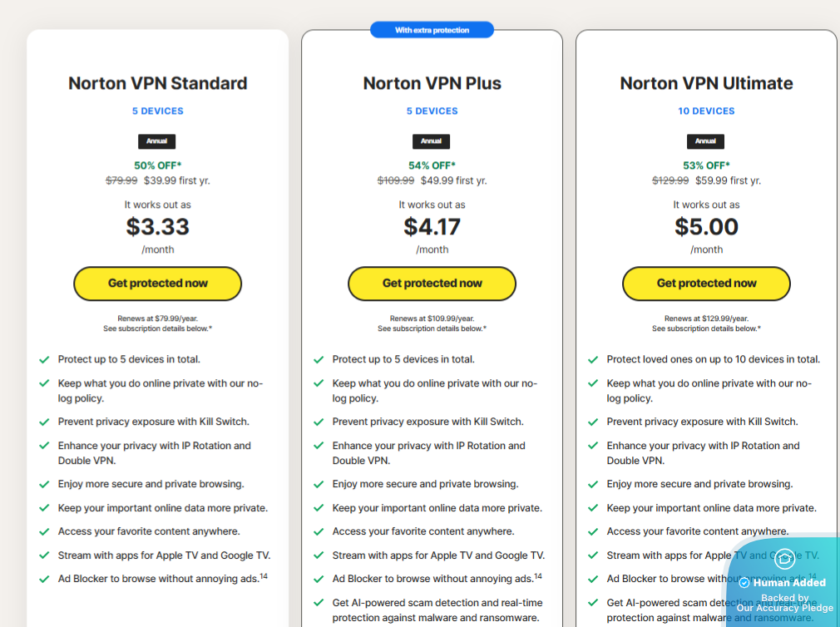This screenshot has width=840, height=627.
Task: Click the checkmark beside "Ad Blocker" under Norton VPN Plus
Action: [x=319, y=579]
